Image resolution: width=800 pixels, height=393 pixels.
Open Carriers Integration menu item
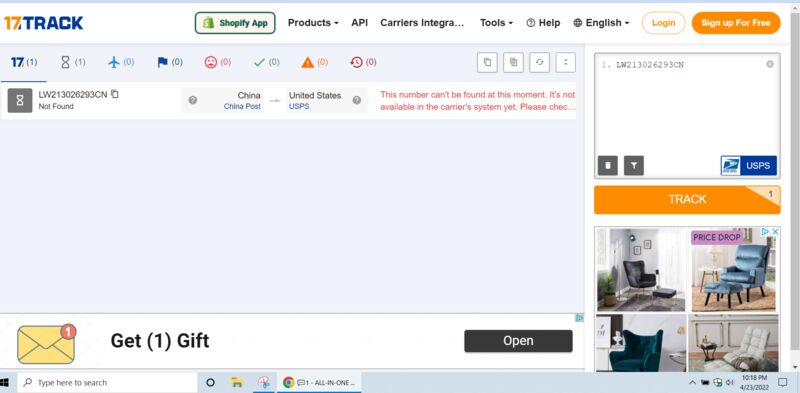[x=423, y=23]
